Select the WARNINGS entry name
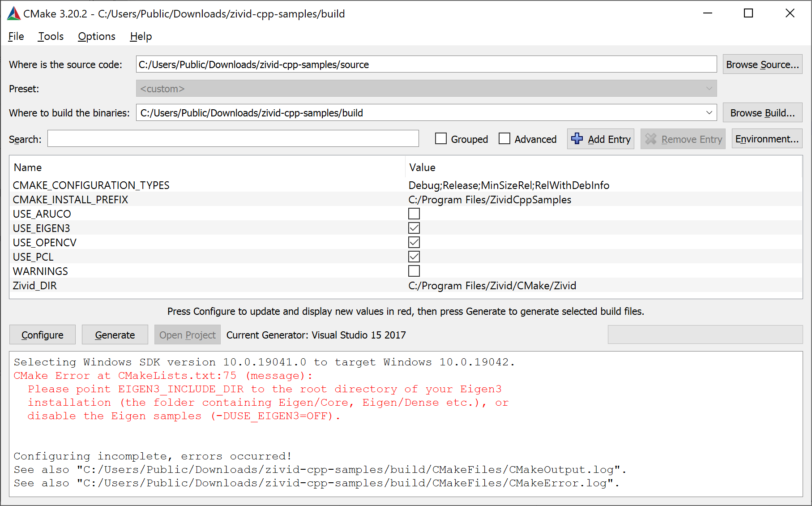Viewport: 812px width, 506px height. point(40,271)
